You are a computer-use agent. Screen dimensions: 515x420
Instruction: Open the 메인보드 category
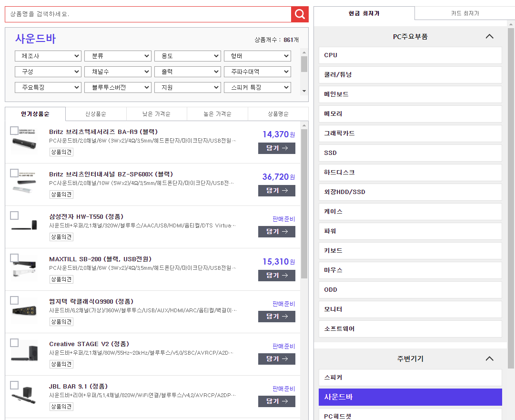410,94
